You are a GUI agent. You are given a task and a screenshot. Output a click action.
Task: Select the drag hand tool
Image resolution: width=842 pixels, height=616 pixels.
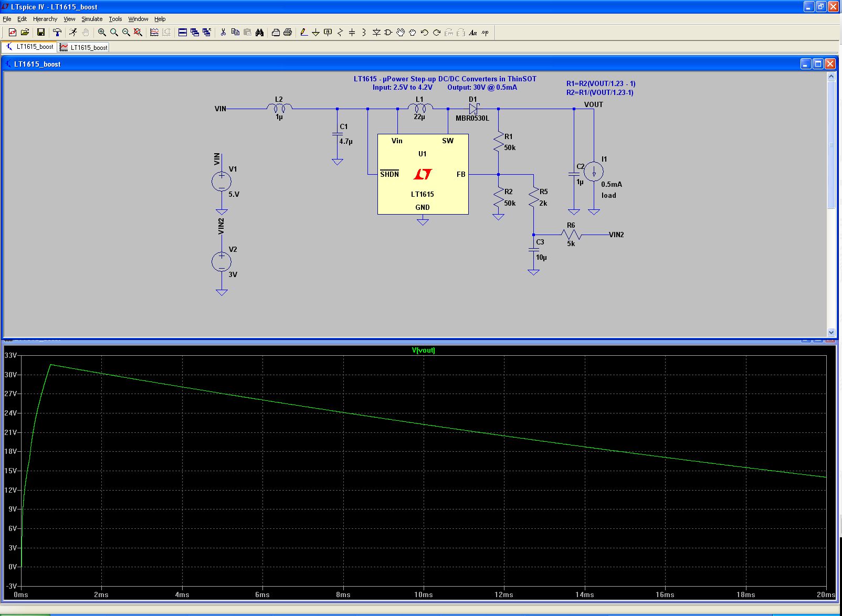[413, 33]
